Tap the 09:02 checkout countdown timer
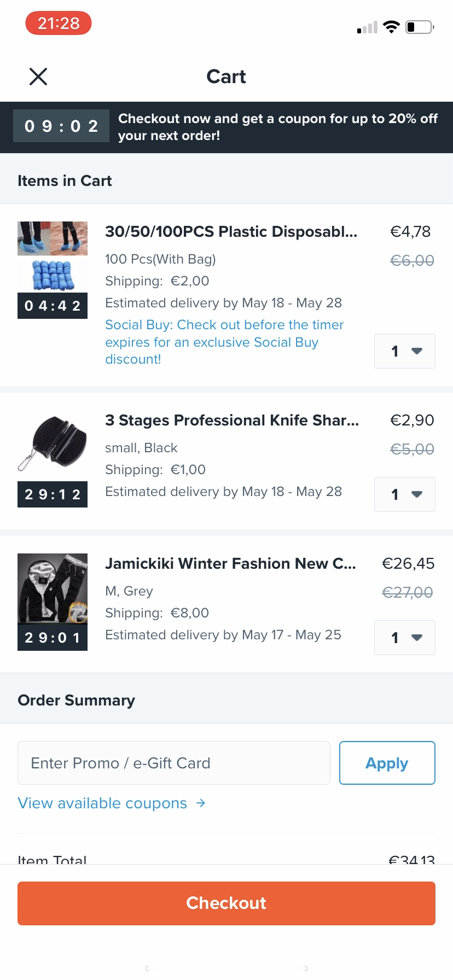 (x=61, y=126)
